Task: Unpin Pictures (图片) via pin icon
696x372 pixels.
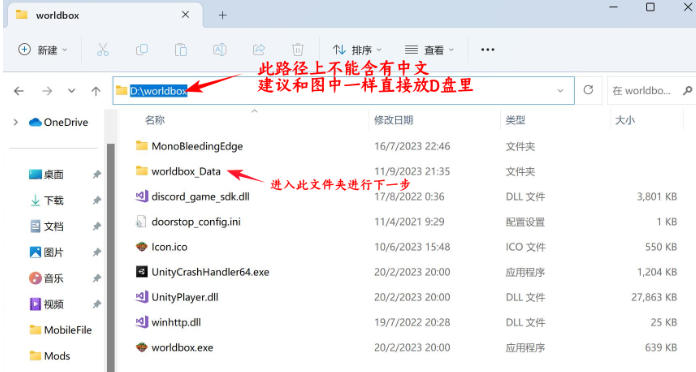Action: click(x=97, y=253)
